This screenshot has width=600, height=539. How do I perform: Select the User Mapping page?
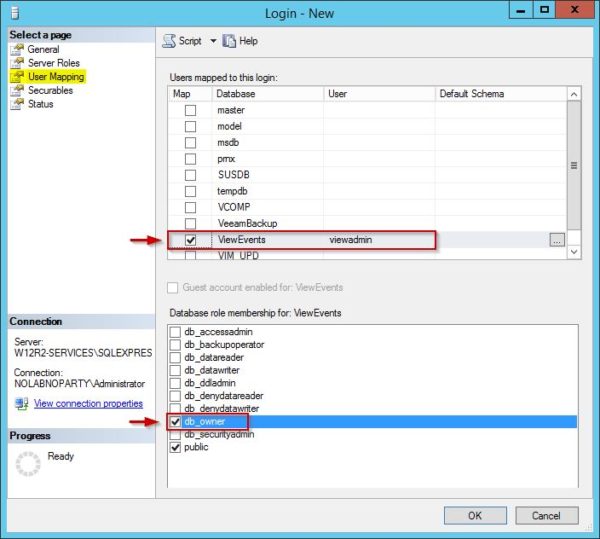[x=55, y=77]
